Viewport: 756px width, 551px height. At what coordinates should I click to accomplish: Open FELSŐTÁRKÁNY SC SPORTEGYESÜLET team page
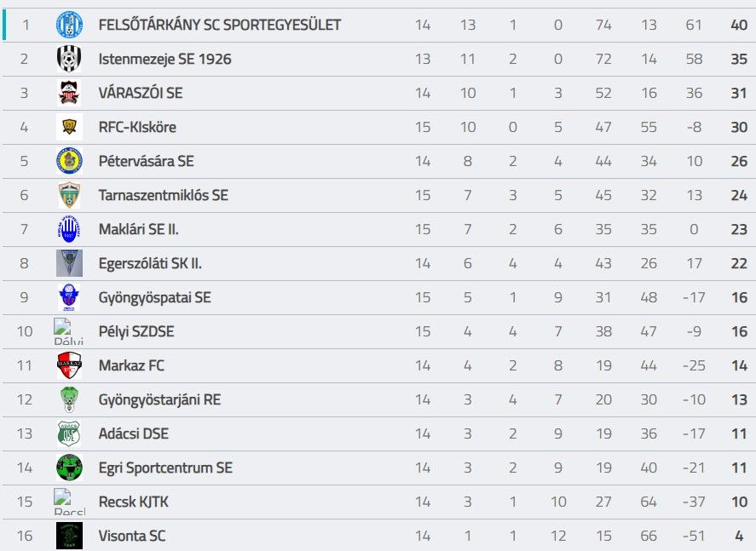point(220,25)
